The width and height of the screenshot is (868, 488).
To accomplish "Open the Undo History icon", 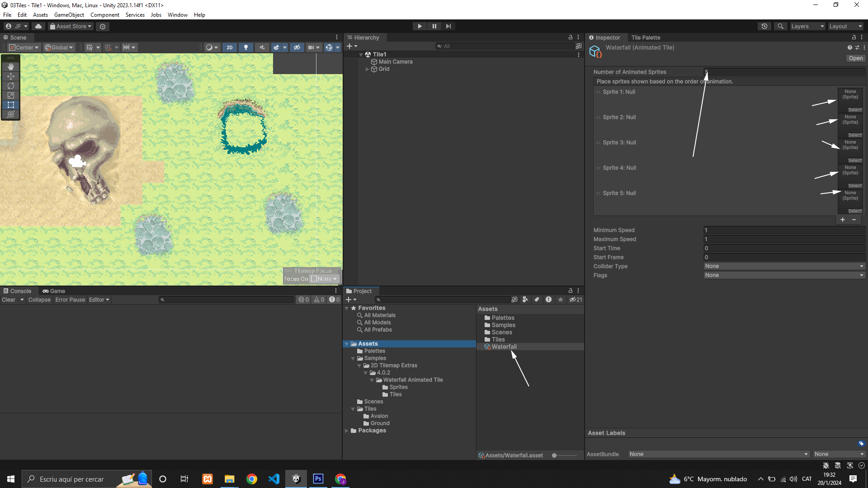I will (x=764, y=26).
